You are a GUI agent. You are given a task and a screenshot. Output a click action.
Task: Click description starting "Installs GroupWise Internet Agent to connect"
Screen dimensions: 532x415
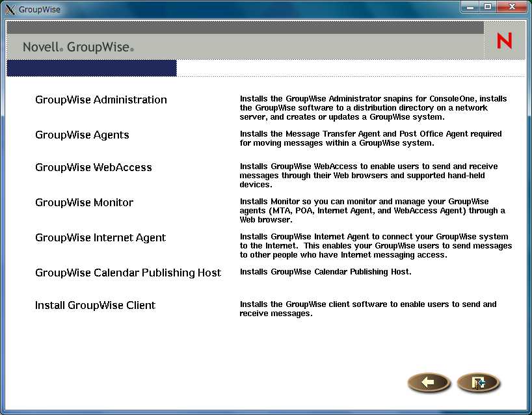pos(376,246)
